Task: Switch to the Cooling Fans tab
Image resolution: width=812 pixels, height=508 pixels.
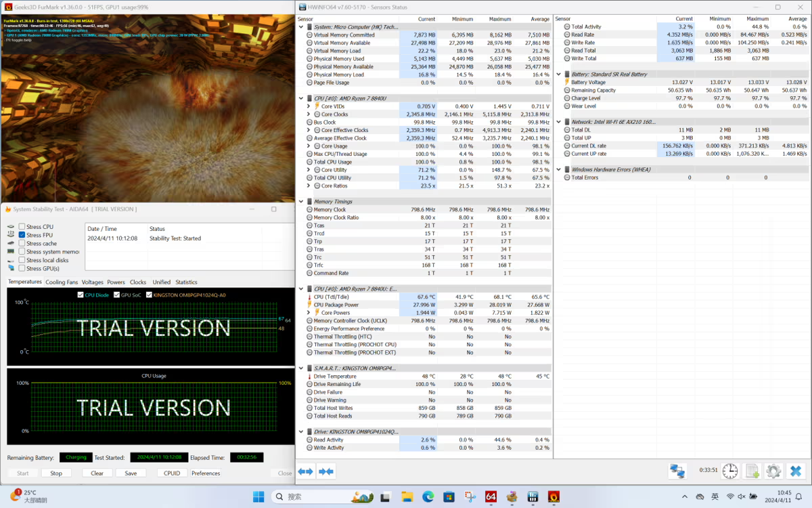Action: 62,282
